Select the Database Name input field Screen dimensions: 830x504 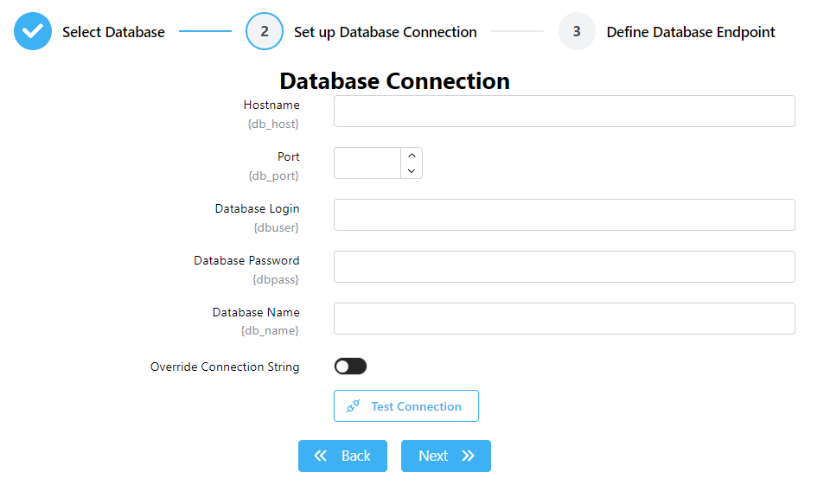[x=564, y=319]
